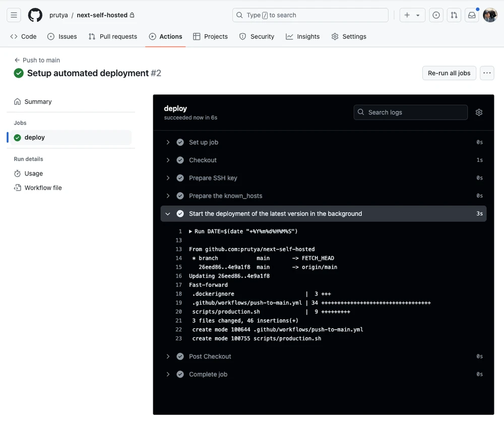Click the log settings gear icon

479,112
